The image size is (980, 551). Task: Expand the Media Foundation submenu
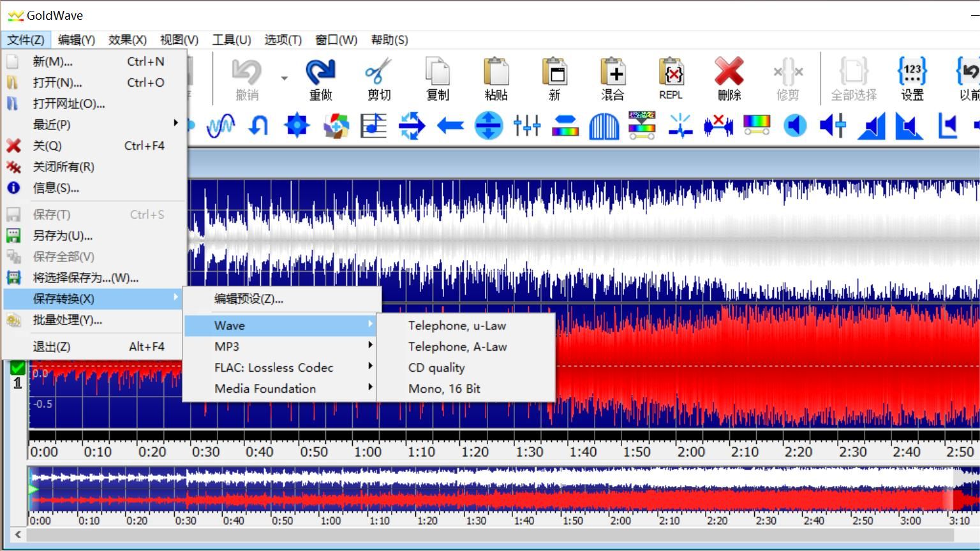click(281, 388)
